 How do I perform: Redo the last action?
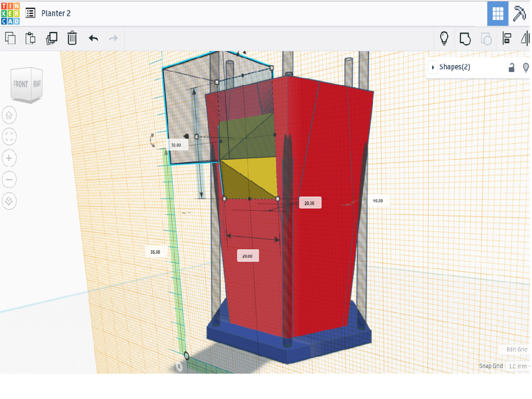pos(113,38)
